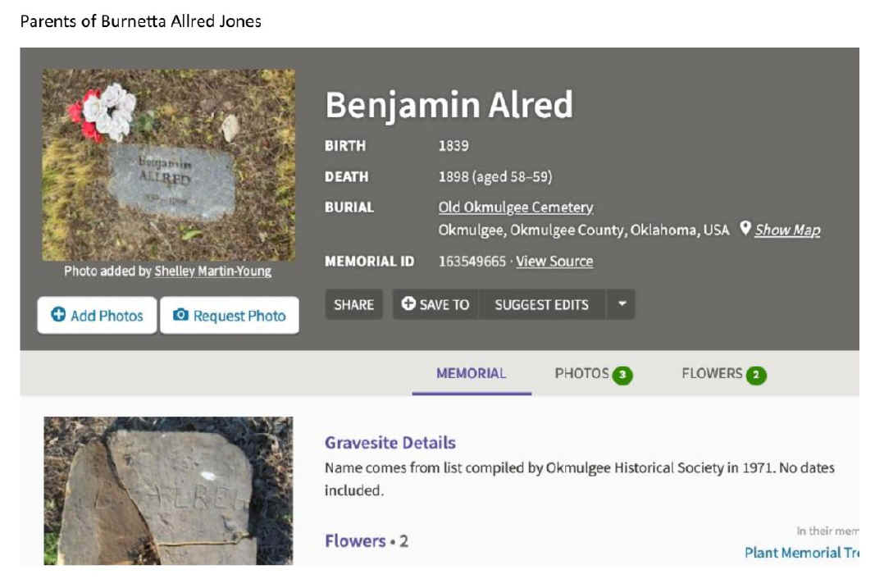This screenshot has height=588, width=875.
Task: Follow the View Source link
Action: coord(554,262)
